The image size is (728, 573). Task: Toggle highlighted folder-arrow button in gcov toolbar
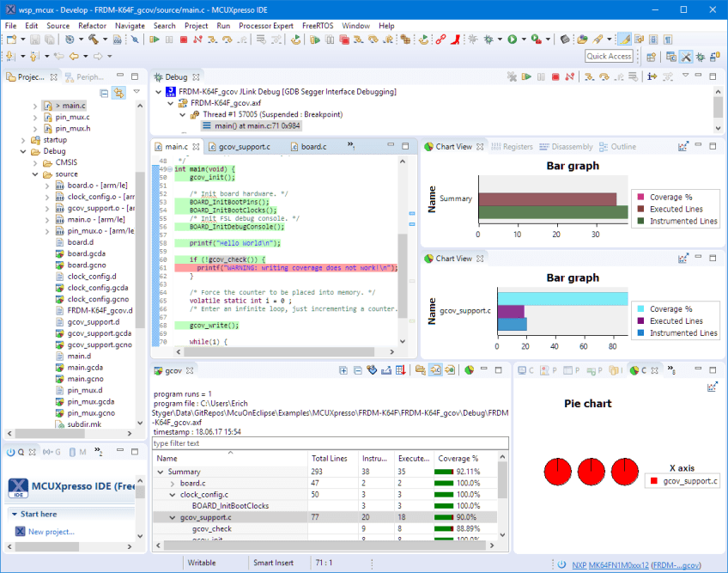435,370
